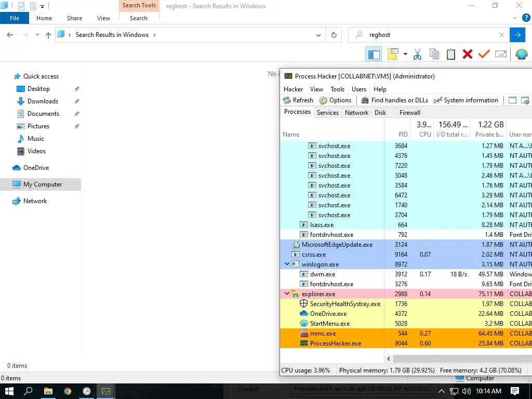Select the SecurityHealthSystray.exe process
This screenshot has height=399, width=532.
point(406,303)
